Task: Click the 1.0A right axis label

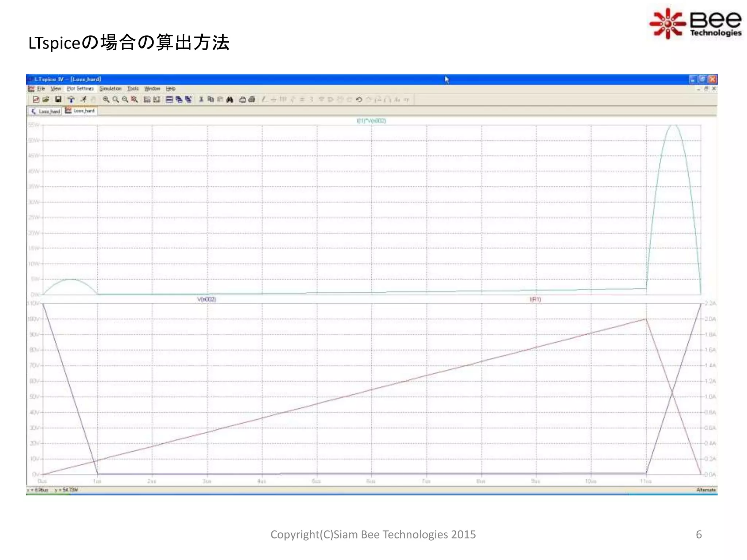Action: (710, 397)
